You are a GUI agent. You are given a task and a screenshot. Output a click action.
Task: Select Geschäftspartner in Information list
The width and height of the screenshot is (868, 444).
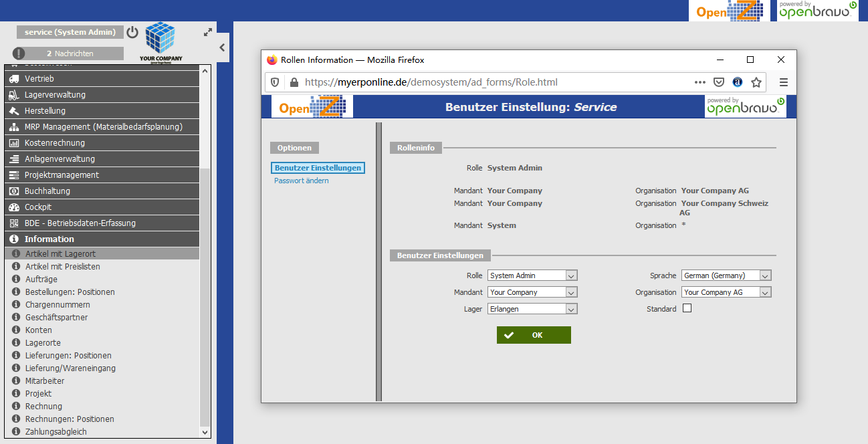57,318
